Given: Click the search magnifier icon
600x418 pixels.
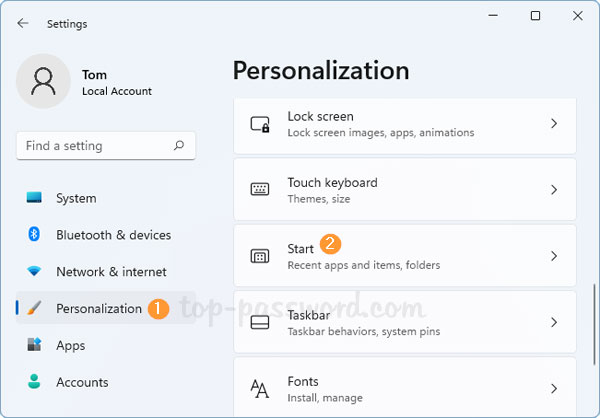Looking at the screenshot, I should [179, 146].
